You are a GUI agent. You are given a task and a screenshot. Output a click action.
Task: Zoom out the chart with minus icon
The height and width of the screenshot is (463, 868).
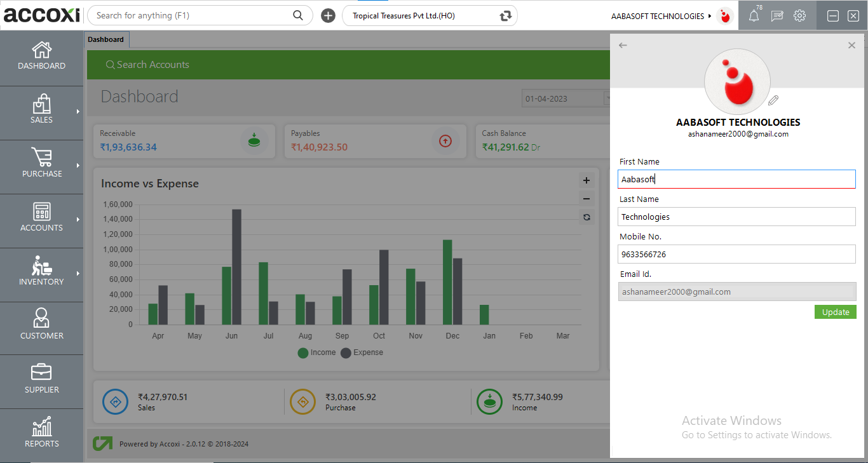586,199
